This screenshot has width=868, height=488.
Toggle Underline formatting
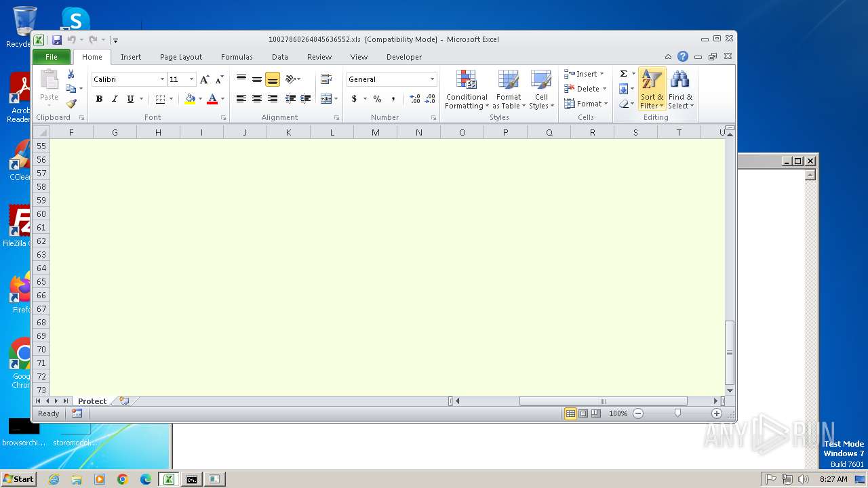click(x=130, y=99)
